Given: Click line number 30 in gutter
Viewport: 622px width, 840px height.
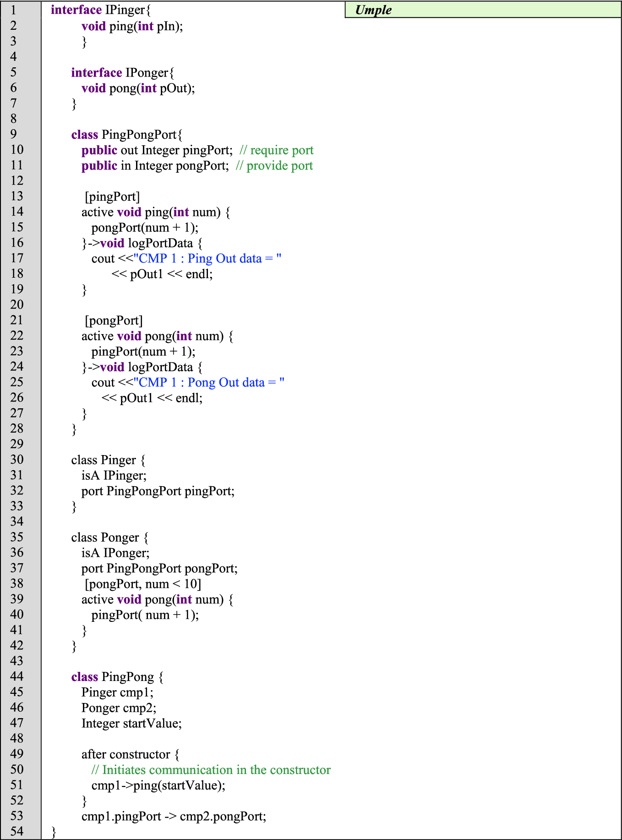Looking at the screenshot, I should click(x=17, y=460).
